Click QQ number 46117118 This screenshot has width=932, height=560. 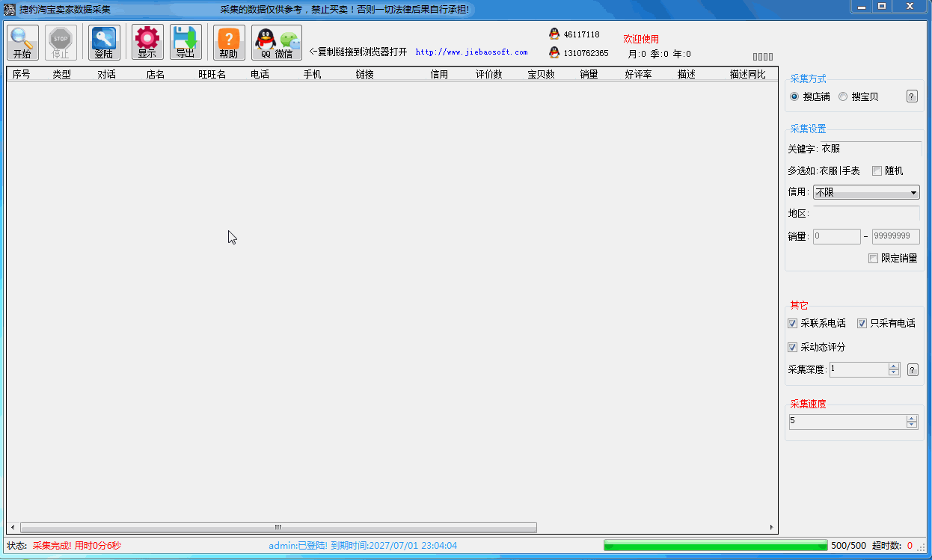click(581, 34)
